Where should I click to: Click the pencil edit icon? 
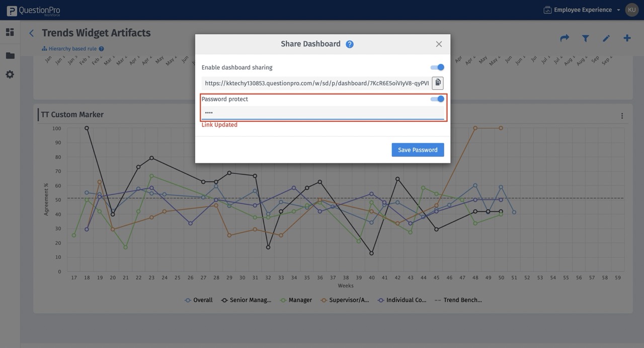[606, 38]
